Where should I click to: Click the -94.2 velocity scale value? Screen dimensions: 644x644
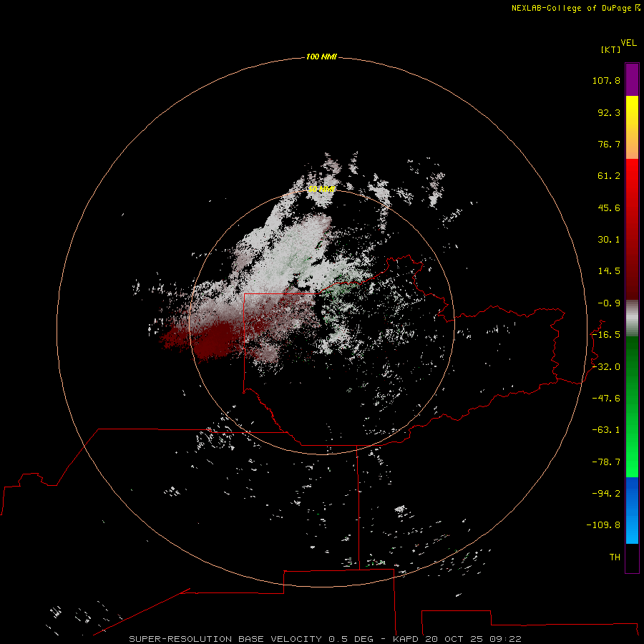[x=606, y=494]
